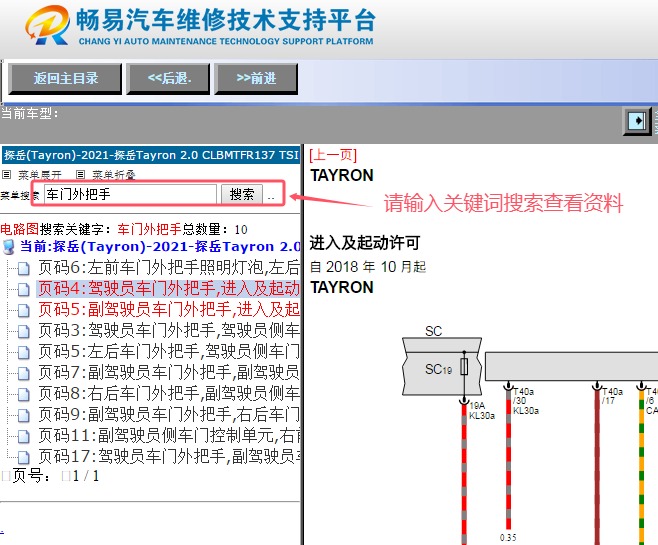
Task: Click document icon beside 页码9 row
Action: click(x=24, y=415)
